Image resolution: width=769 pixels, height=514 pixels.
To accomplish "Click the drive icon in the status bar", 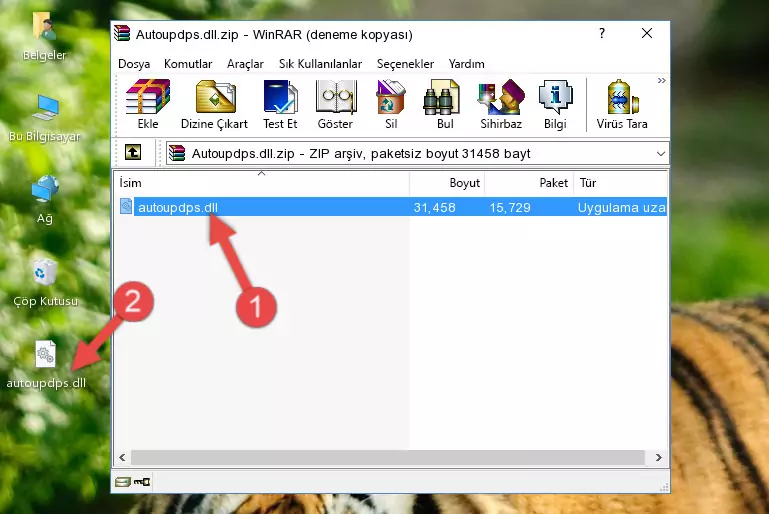I will (123, 482).
